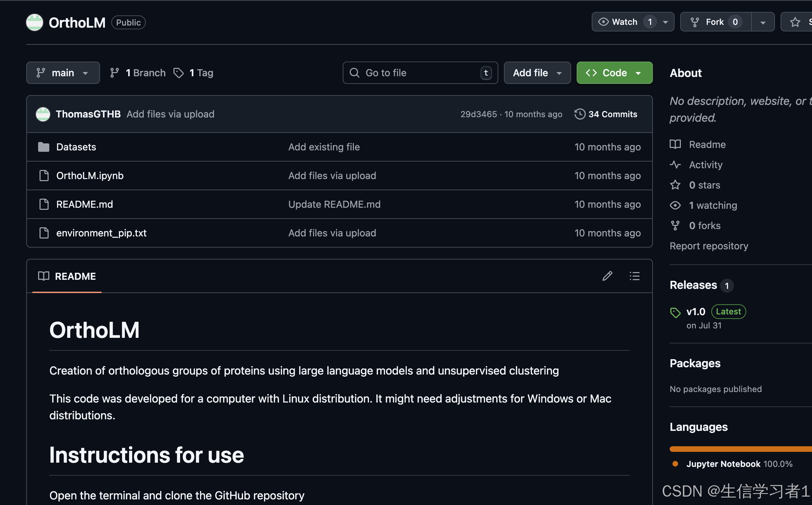Expand the Add file dropdown
The width and height of the screenshot is (812, 505).
tap(537, 73)
